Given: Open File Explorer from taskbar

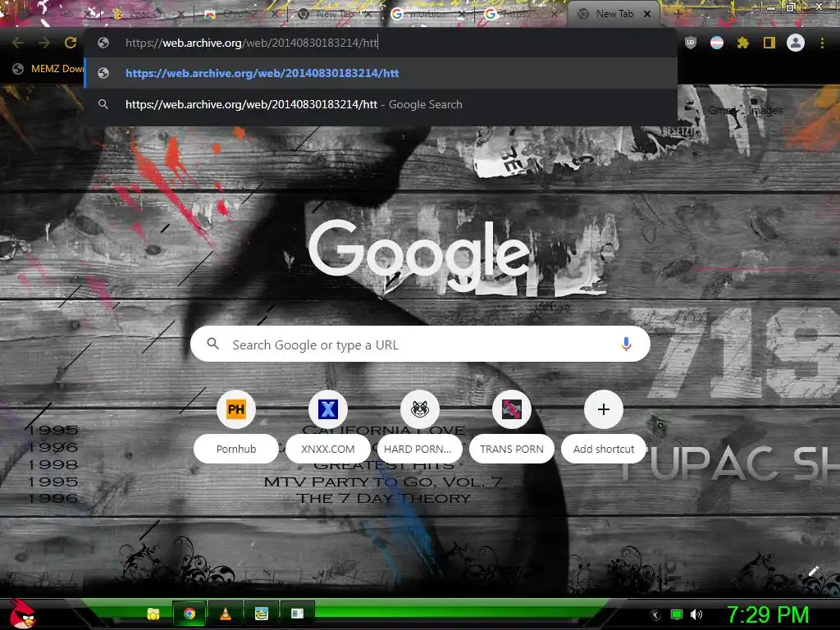Looking at the screenshot, I should point(153,614).
